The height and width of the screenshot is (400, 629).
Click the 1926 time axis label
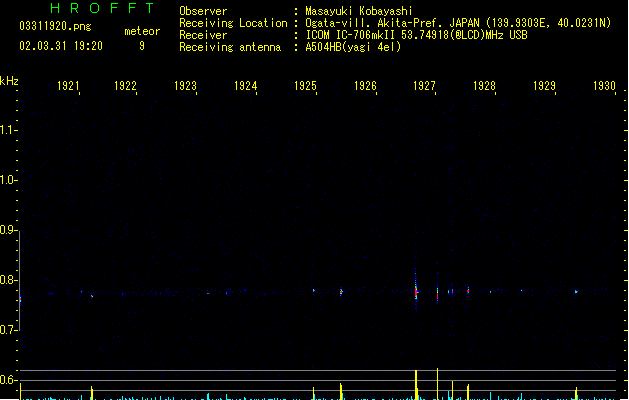point(365,86)
